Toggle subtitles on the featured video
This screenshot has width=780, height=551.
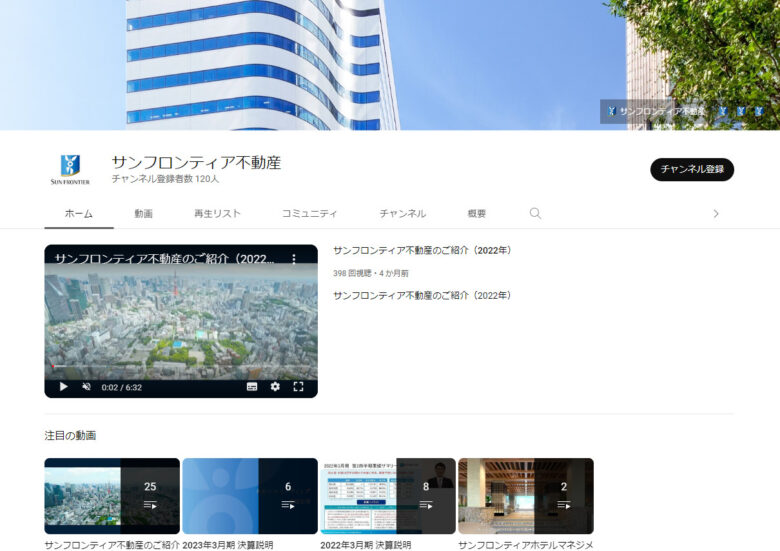[252, 387]
